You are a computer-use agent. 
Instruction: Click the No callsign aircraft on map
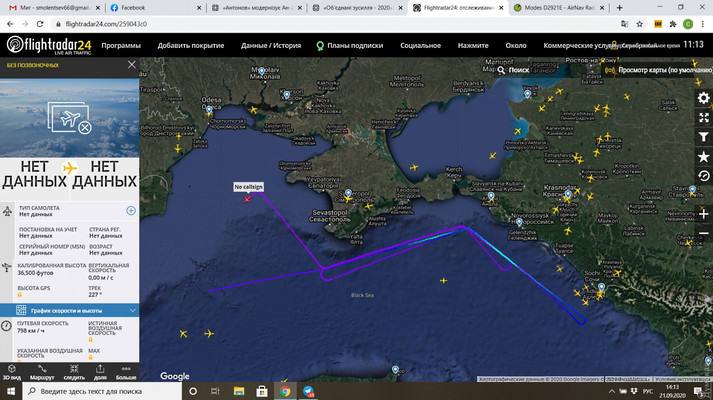pyautogui.click(x=247, y=198)
